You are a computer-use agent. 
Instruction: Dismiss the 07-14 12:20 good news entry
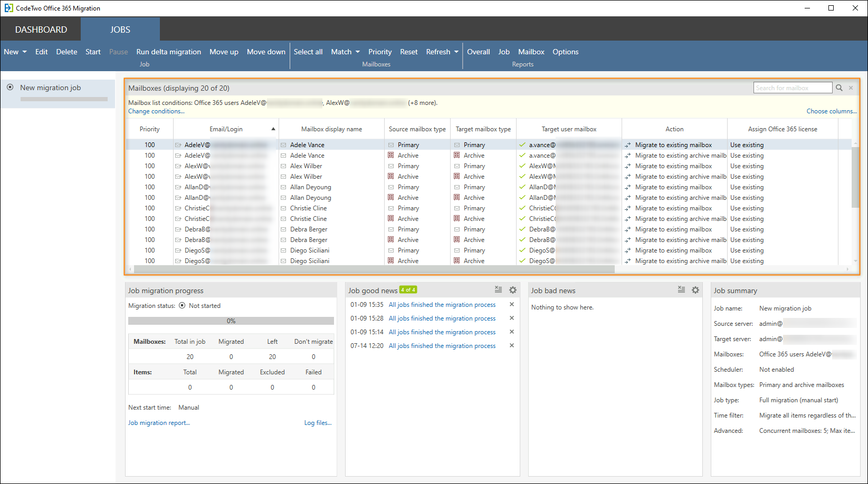512,345
